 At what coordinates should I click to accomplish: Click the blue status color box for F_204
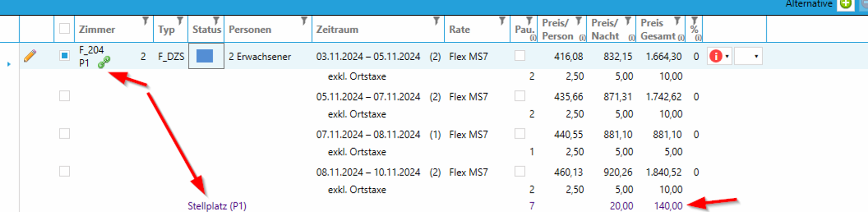[x=205, y=56]
